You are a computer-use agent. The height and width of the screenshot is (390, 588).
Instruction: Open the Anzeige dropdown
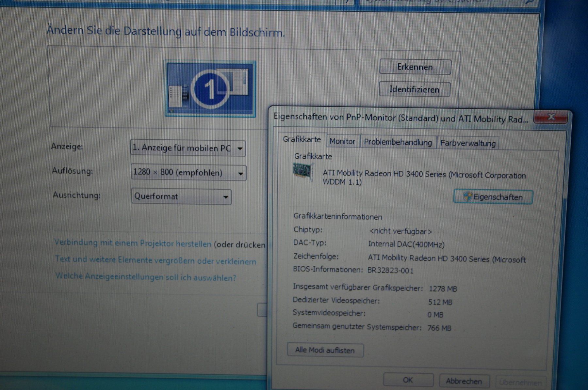[188, 148]
